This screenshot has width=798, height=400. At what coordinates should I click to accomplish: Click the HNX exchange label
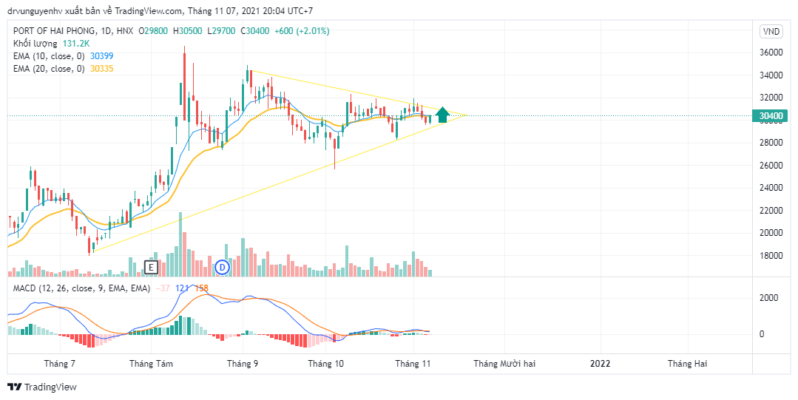tap(125, 31)
